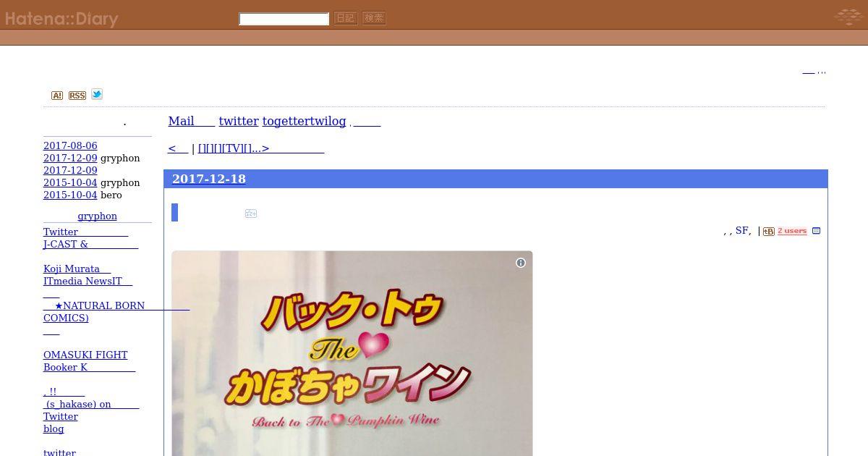Open the (s_hakase) on Twitter link

pyautogui.click(x=91, y=410)
